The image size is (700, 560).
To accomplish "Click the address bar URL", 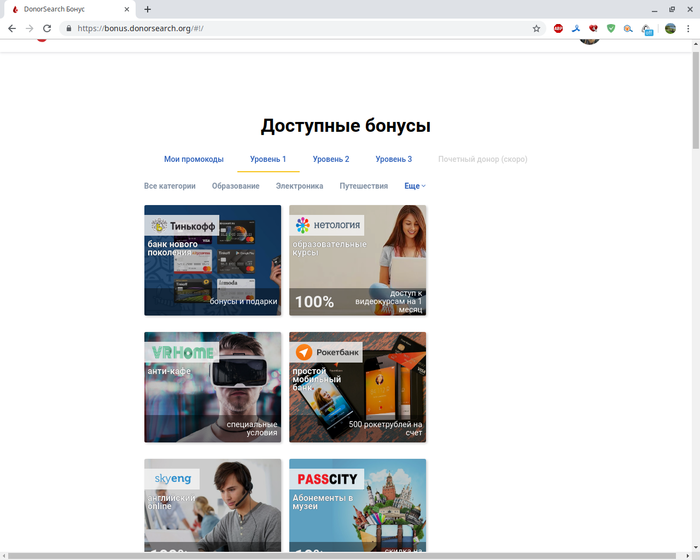I will [141, 29].
